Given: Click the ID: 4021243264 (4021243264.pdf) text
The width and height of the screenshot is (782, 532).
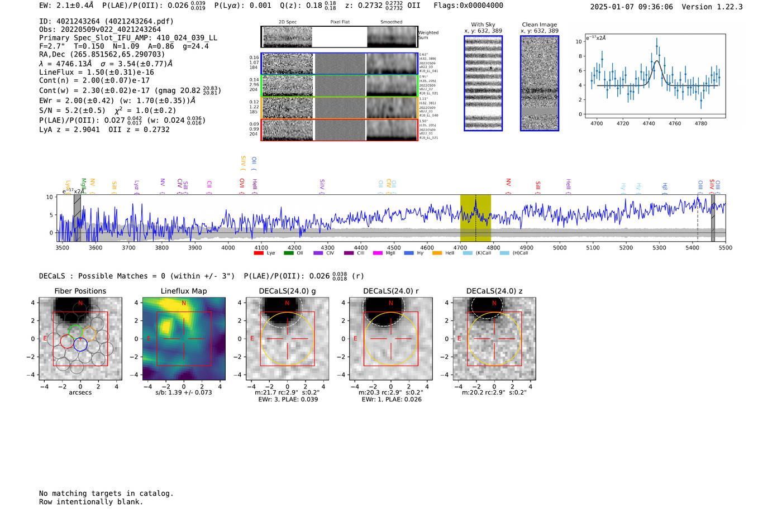Looking at the screenshot, I should [106, 21].
